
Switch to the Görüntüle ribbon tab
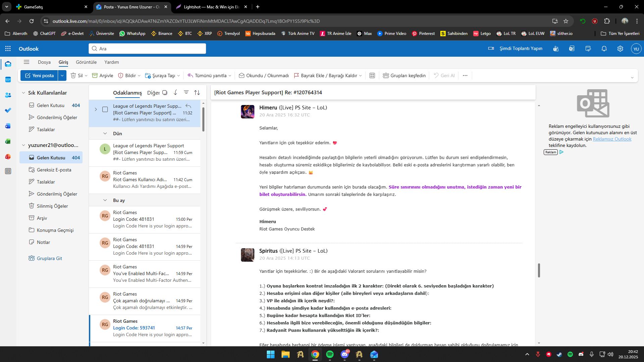[86, 62]
